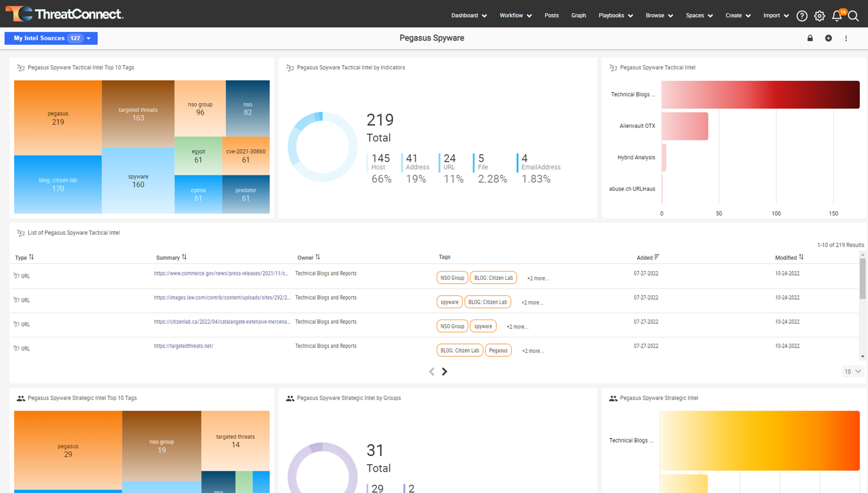Click the search magnifier icon
The height and width of the screenshot is (493, 868).
click(x=853, y=16)
